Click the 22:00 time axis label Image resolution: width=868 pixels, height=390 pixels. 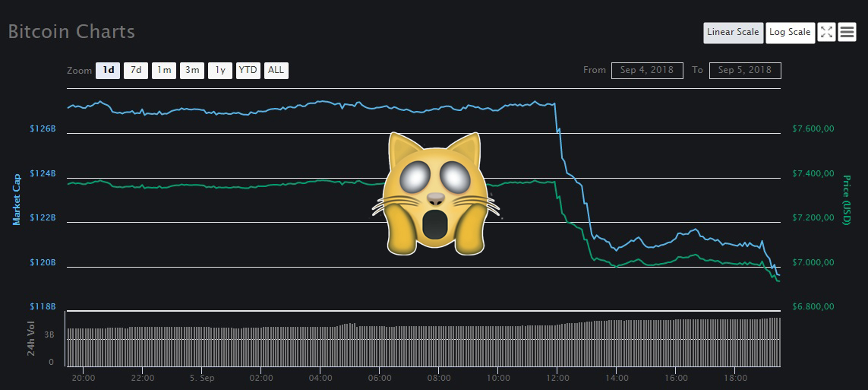(x=142, y=379)
